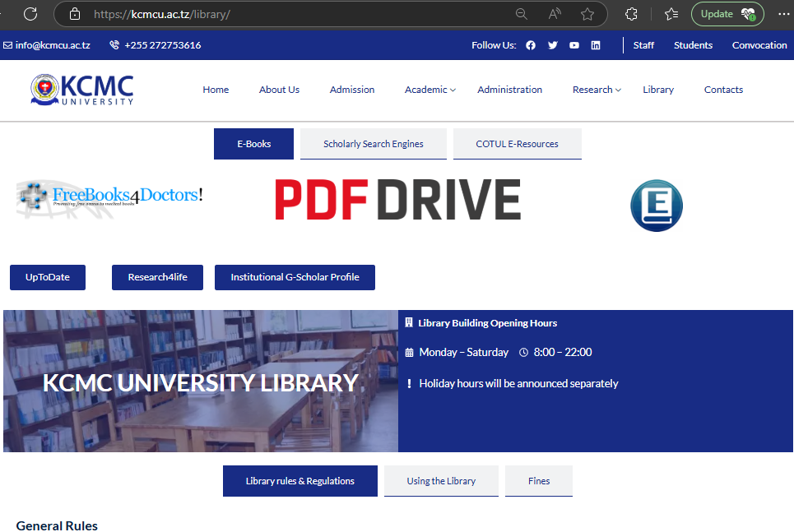Click the calendar icon beside Monday – Saturday

409,352
